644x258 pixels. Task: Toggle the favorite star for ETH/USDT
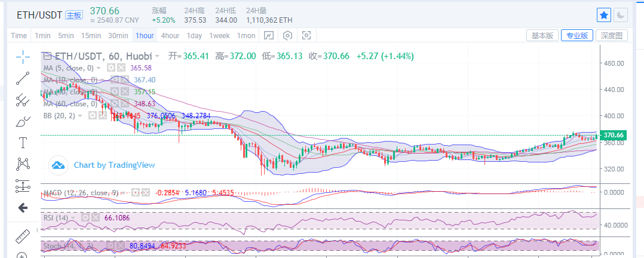coord(604,14)
